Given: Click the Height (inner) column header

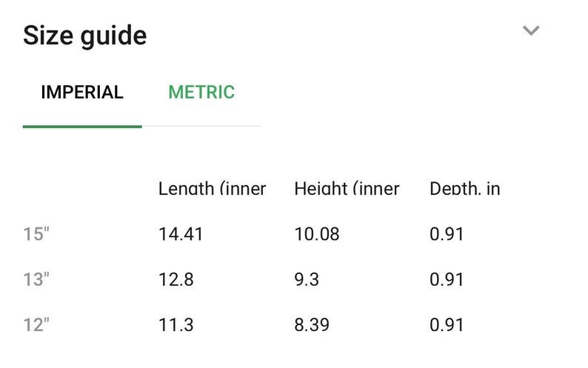Looking at the screenshot, I should [x=347, y=188].
